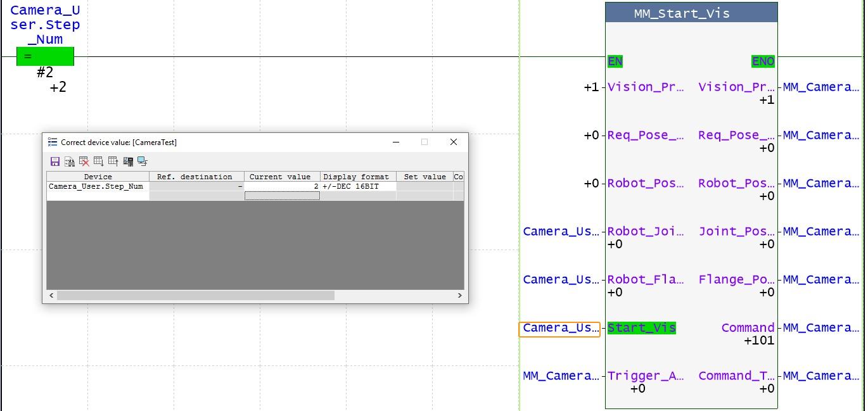868x411 pixels.
Task: Click the PC-with-disk toolbar icon
Action: click(127, 161)
